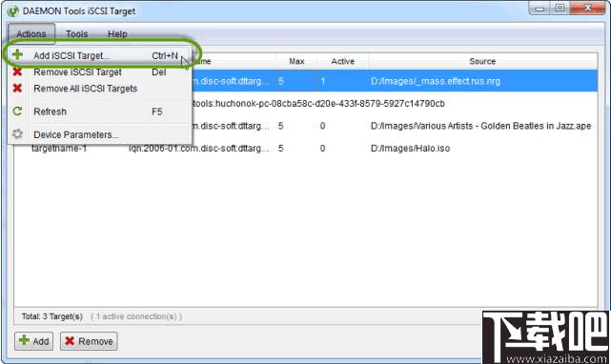
Task: Click Active value 0 in Halo.iso row
Action: point(322,149)
